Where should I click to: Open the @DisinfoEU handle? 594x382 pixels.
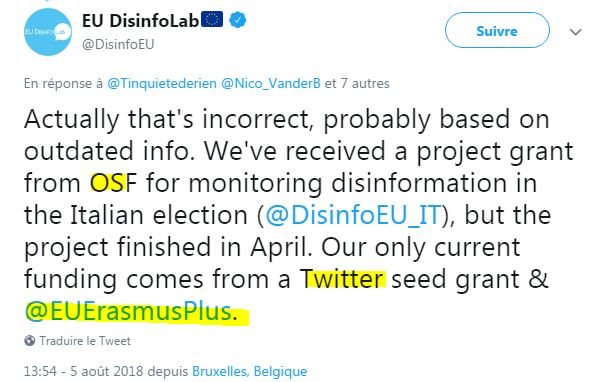click(x=118, y=44)
